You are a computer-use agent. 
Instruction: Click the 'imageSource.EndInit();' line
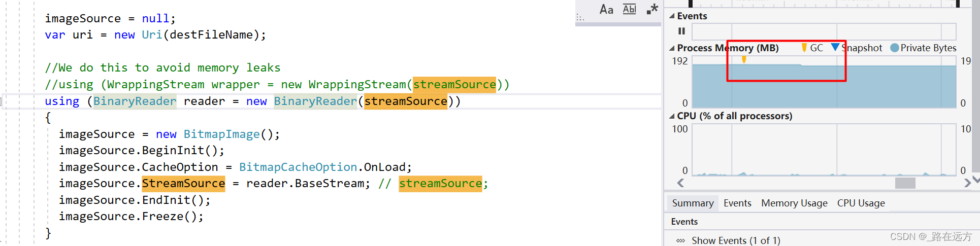135,200
